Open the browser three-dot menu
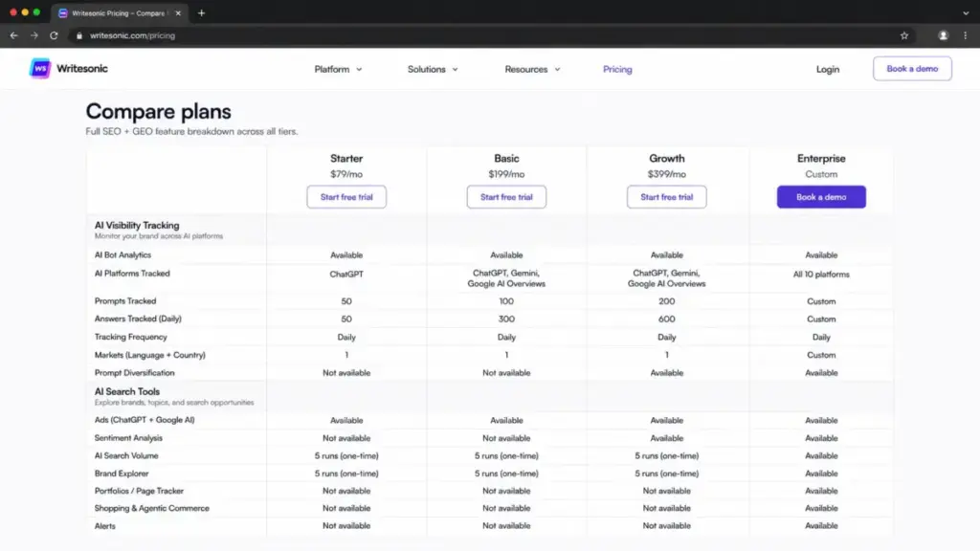Screen dimensions: 980x551 pyautogui.click(x=965, y=35)
